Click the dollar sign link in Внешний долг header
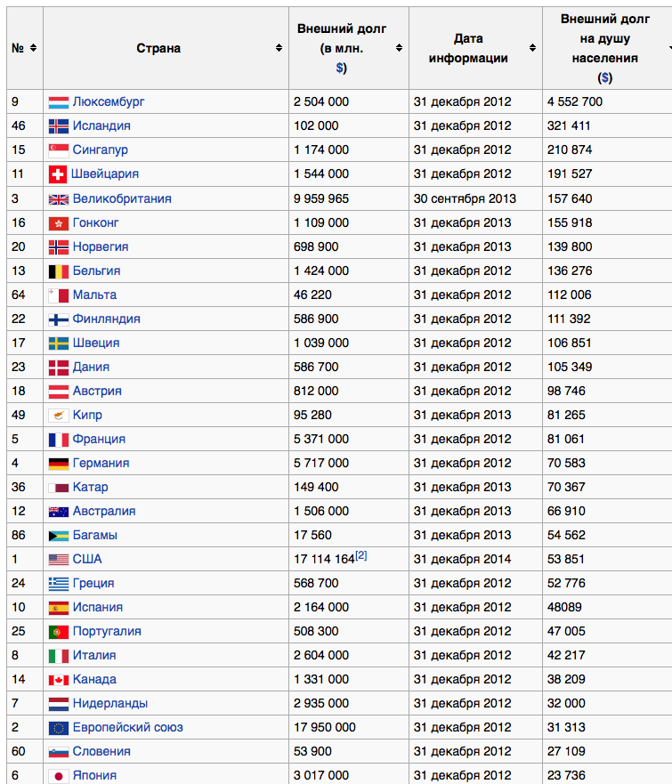 point(340,68)
